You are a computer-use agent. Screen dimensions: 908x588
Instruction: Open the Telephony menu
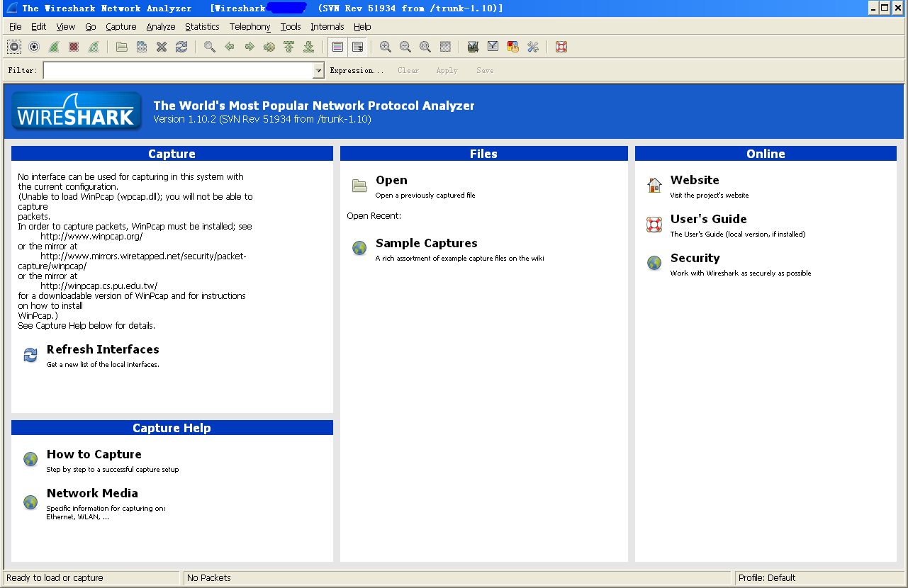(x=250, y=27)
